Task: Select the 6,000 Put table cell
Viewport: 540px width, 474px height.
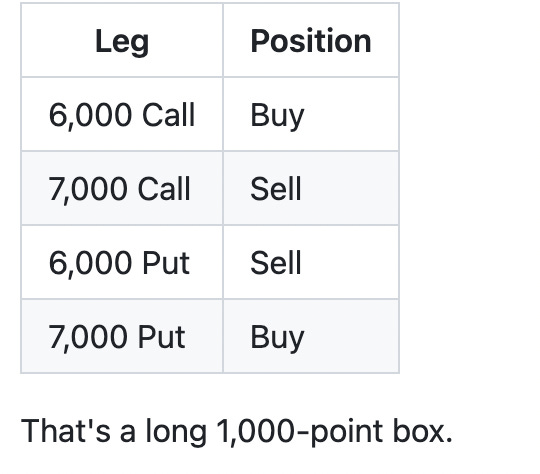Action: click(x=122, y=262)
